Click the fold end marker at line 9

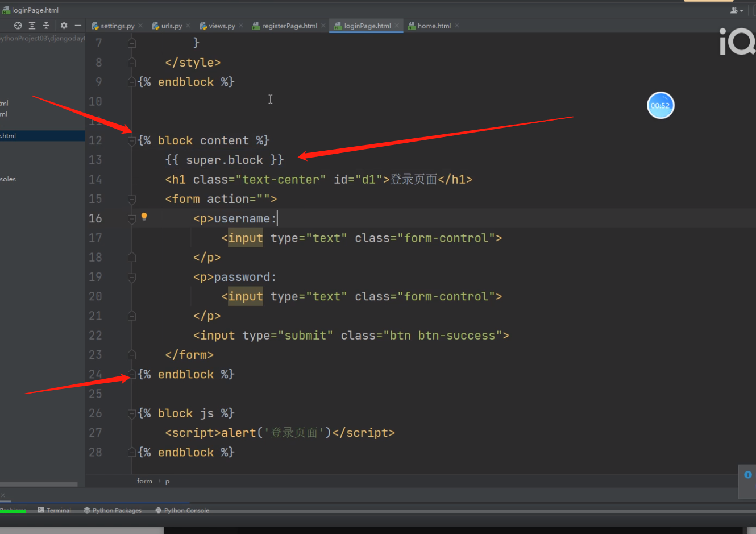pyautogui.click(x=132, y=82)
